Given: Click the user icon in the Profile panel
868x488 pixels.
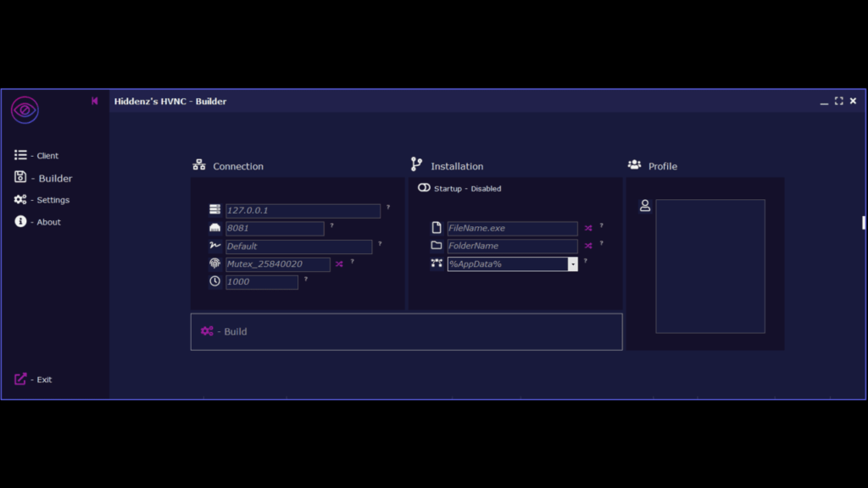Looking at the screenshot, I should click(645, 206).
